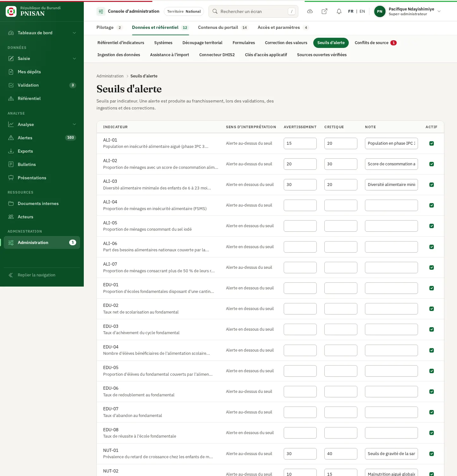Expand the Tableaux de bord menu
This screenshot has width=457, height=476.
point(42,33)
